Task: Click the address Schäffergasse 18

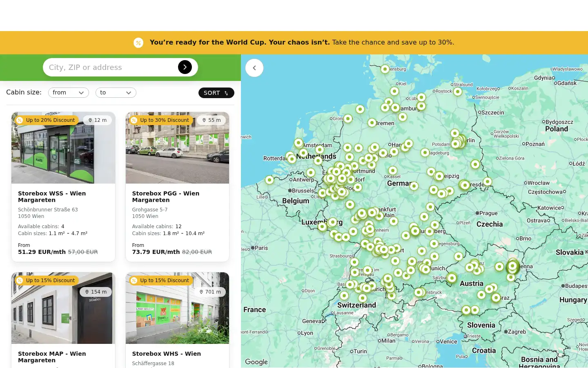Action: 153,364
